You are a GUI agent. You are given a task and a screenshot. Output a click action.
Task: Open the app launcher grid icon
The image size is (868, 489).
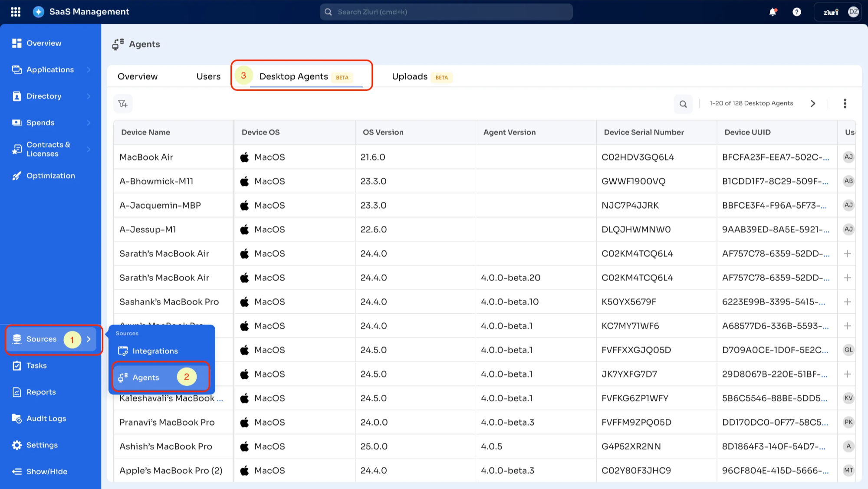tap(16, 12)
